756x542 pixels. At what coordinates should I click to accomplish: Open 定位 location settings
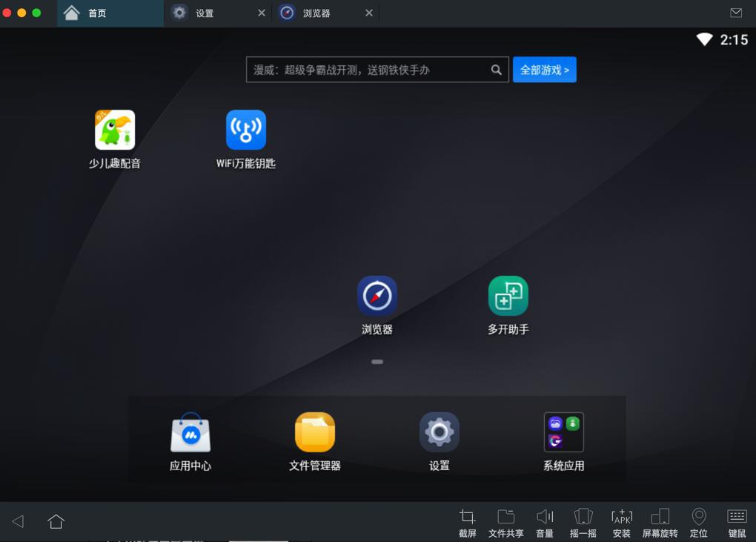pos(699,523)
